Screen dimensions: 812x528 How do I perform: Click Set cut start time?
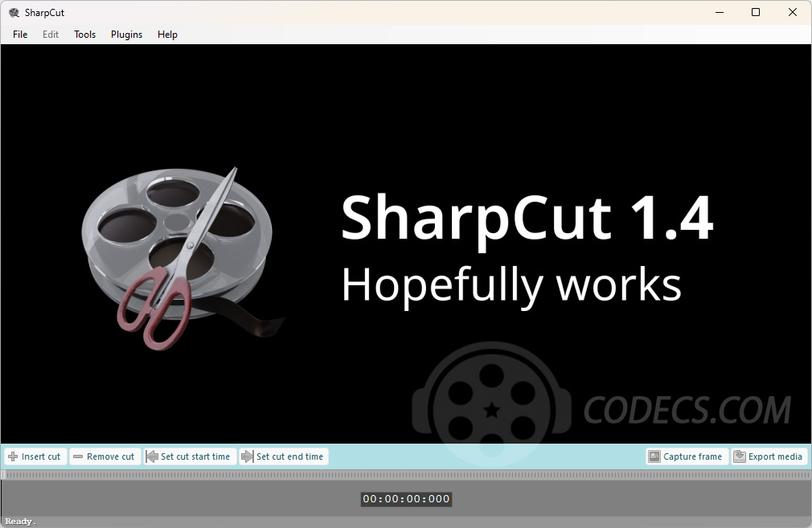pyautogui.click(x=190, y=456)
